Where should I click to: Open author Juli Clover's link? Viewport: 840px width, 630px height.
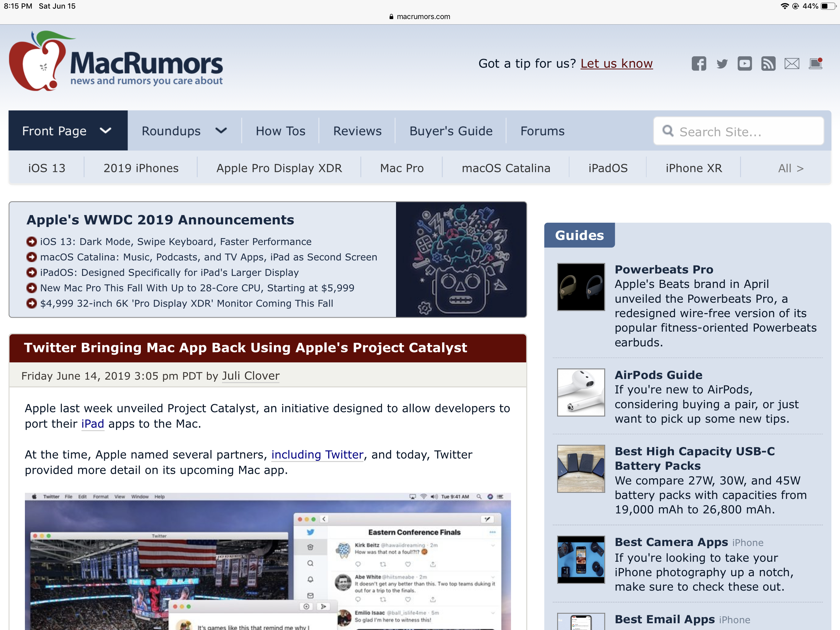point(250,375)
